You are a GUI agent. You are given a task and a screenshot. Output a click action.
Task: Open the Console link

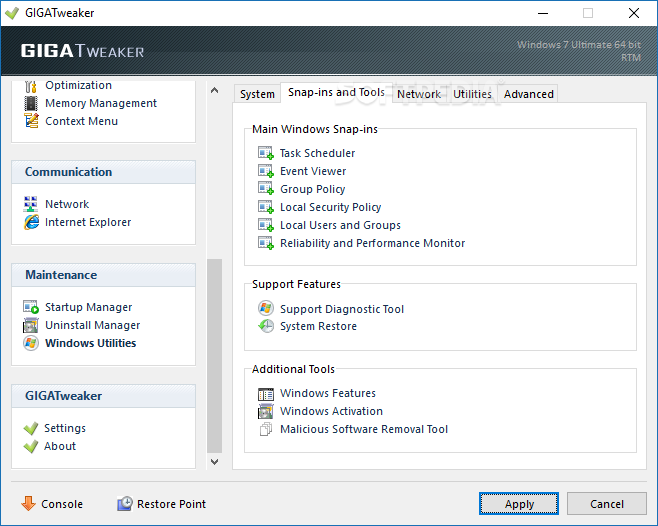(62, 504)
